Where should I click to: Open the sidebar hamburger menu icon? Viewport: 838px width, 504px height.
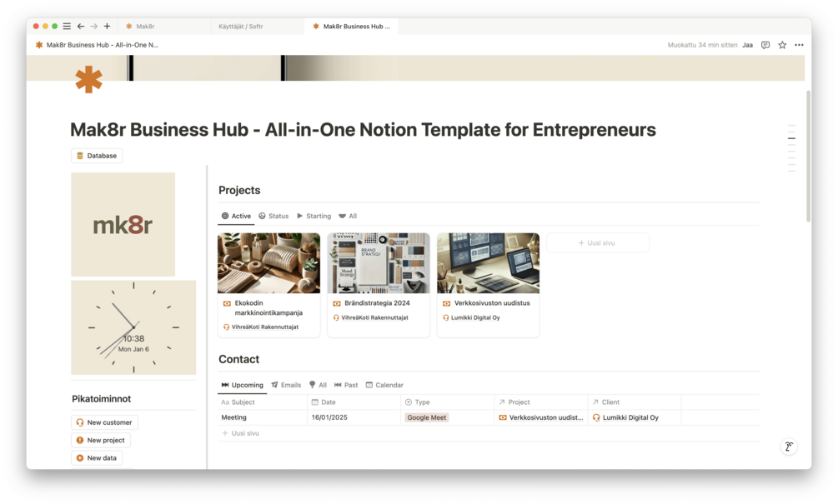point(67,26)
